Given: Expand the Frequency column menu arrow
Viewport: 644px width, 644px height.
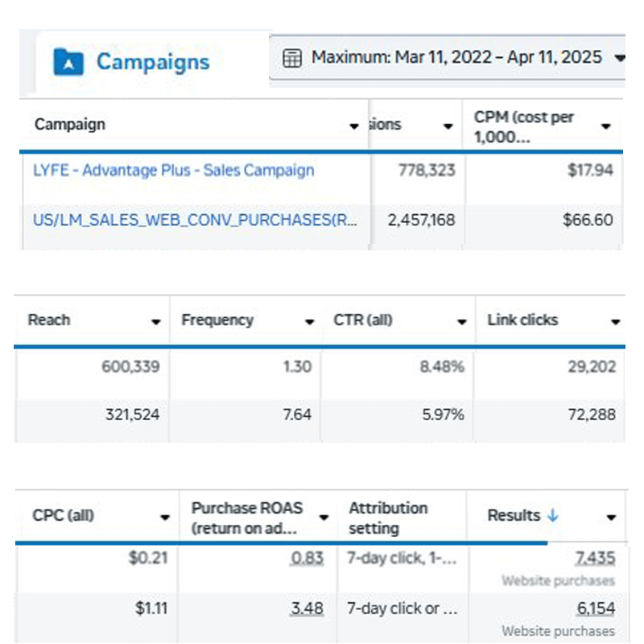Looking at the screenshot, I should (309, 322).
